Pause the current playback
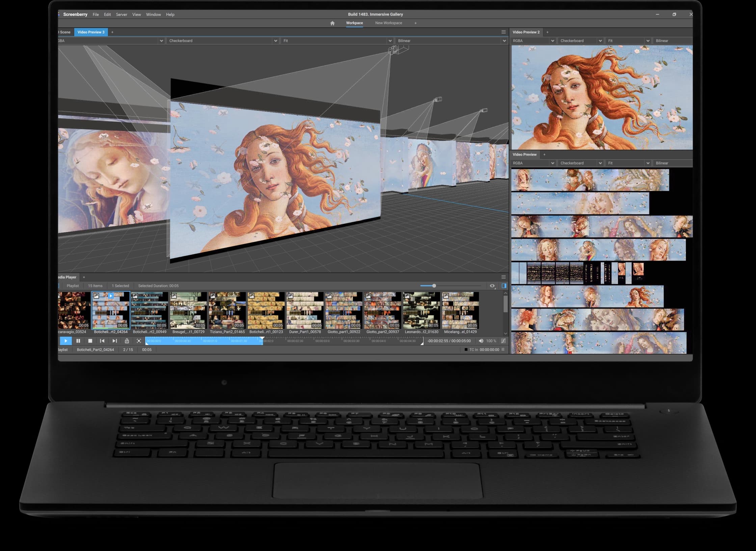 [78, 341]
